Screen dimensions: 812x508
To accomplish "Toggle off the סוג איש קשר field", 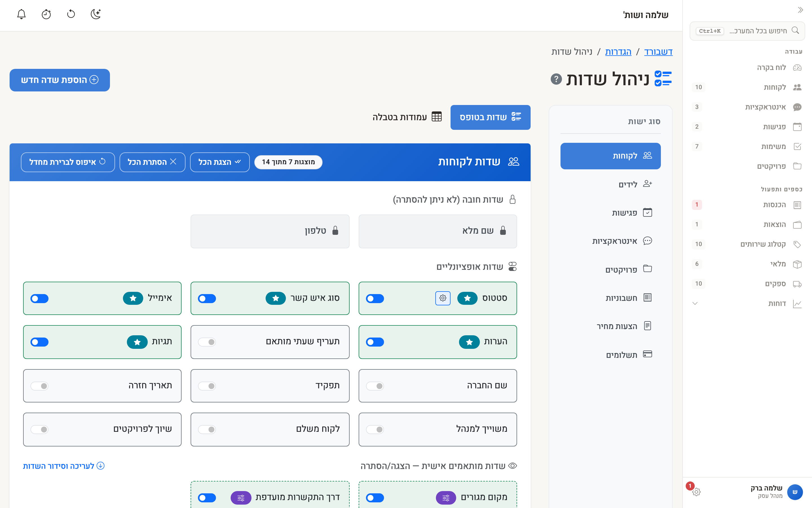I will [207, 298].
